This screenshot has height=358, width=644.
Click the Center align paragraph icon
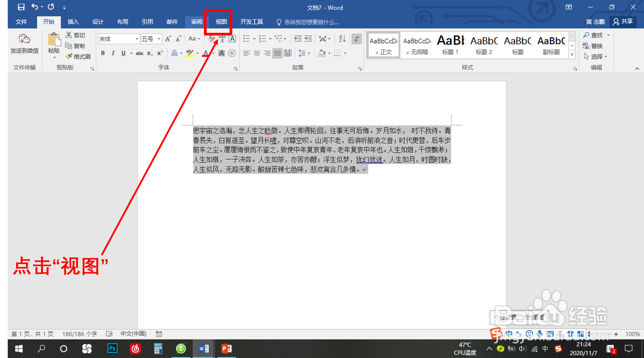[x=257, y=53]
